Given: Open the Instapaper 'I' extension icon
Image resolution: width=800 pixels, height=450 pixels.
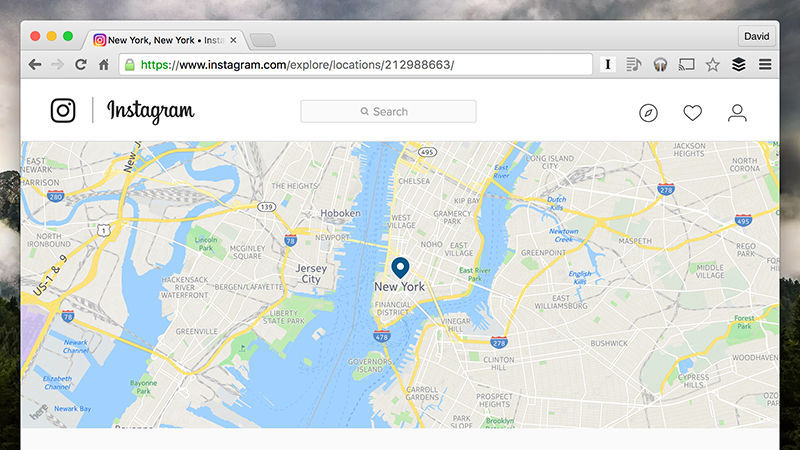Looking at the screenshot, I should tap(608, 64).
